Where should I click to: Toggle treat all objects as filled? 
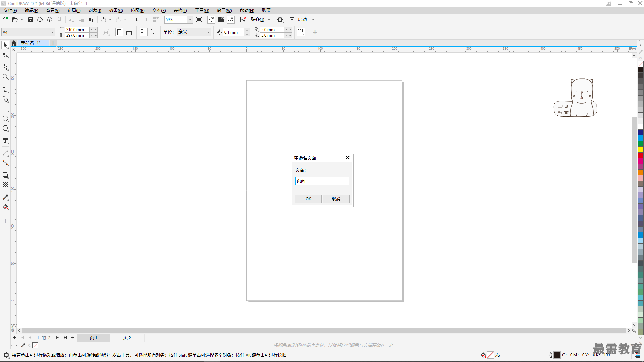[301, 32]
